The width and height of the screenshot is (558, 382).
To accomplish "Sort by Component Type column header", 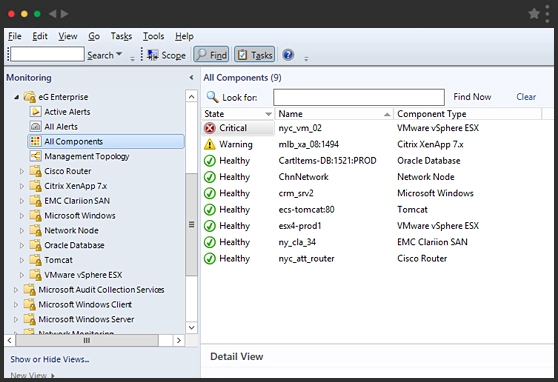I will tap(467, 114).
